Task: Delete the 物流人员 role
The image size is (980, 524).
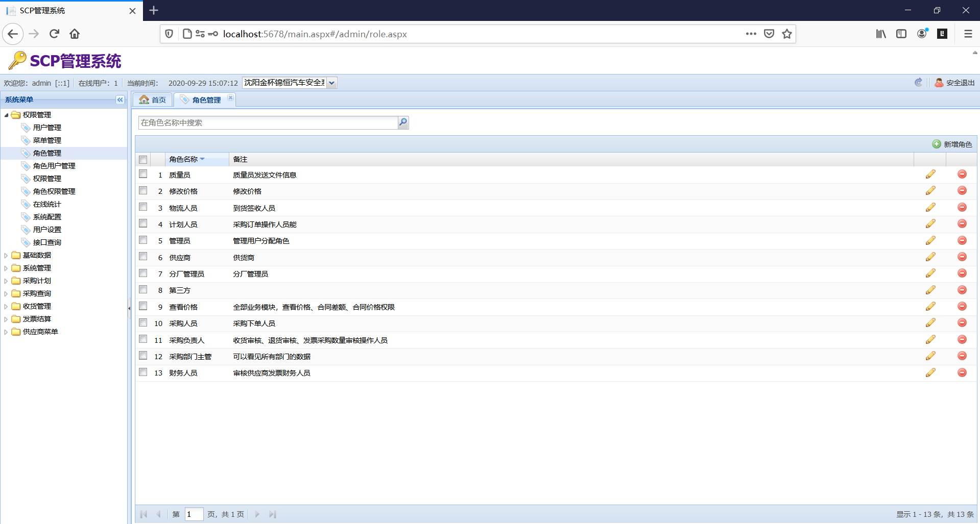Action: 962,208
